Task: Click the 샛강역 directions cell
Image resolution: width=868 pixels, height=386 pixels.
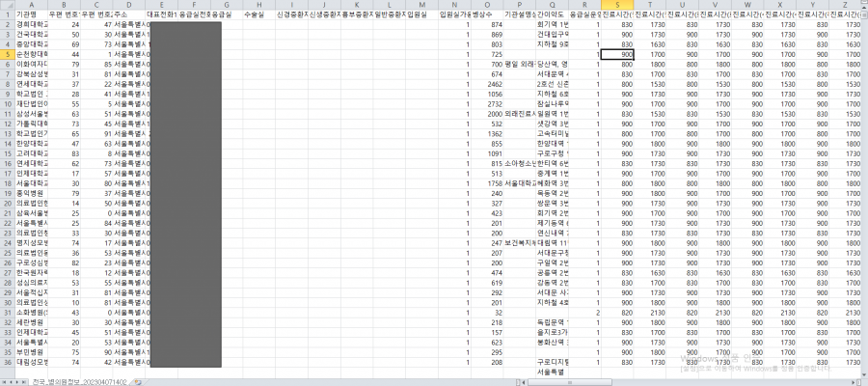Action: tap(552, 124)
